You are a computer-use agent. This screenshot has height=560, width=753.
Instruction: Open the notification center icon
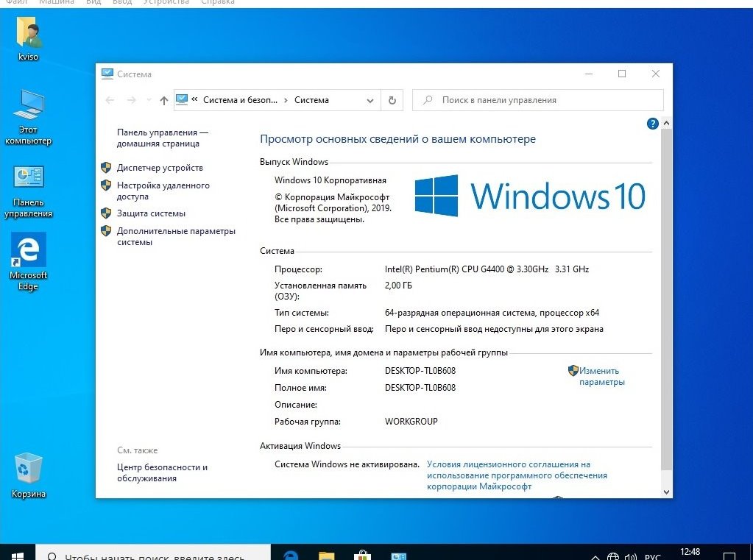click(x=729, y=556)
